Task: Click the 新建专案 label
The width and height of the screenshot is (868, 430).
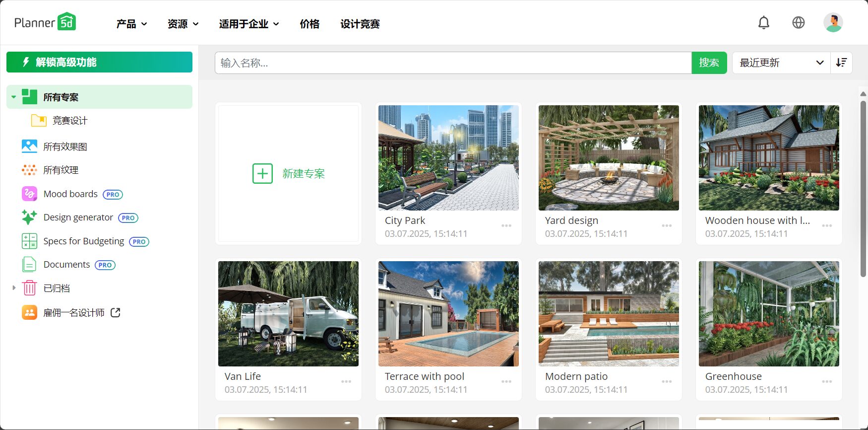Action: click(304, 173)
